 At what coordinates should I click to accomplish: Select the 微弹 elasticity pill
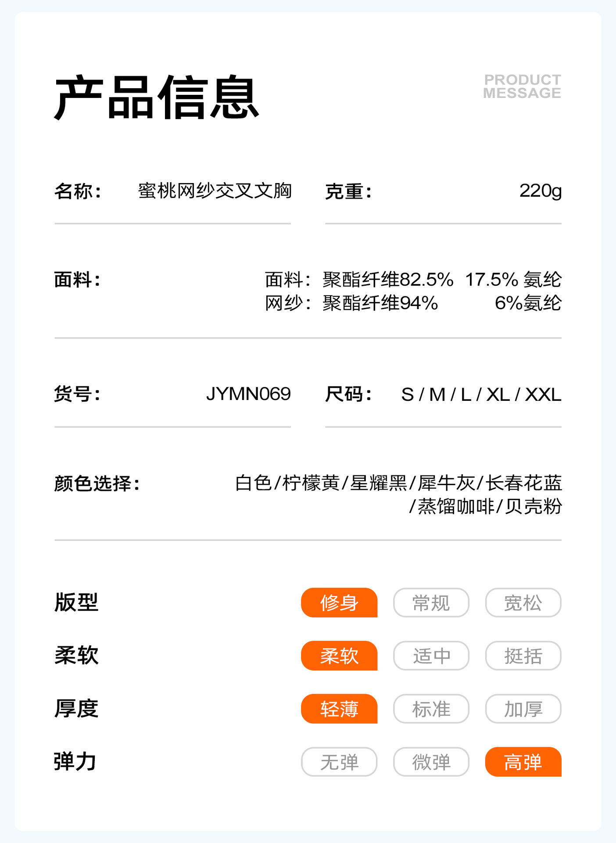click(431, 762)
